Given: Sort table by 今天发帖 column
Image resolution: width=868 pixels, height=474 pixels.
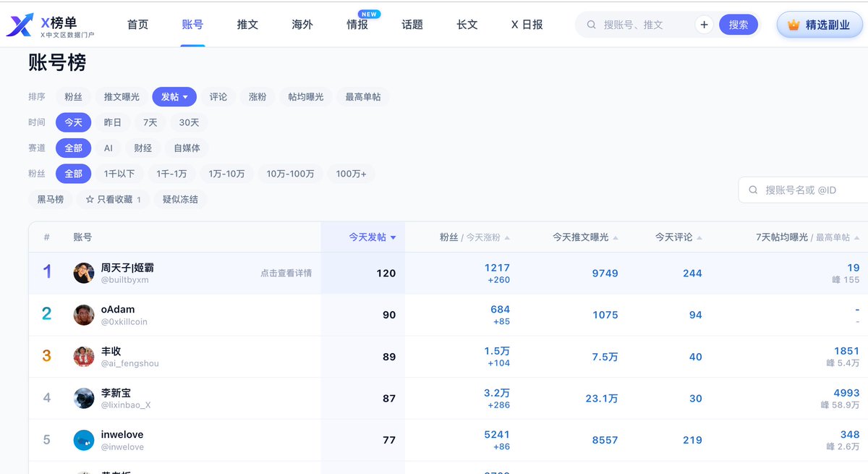Looking at the screenshot, I should click(x=372, y=237).
